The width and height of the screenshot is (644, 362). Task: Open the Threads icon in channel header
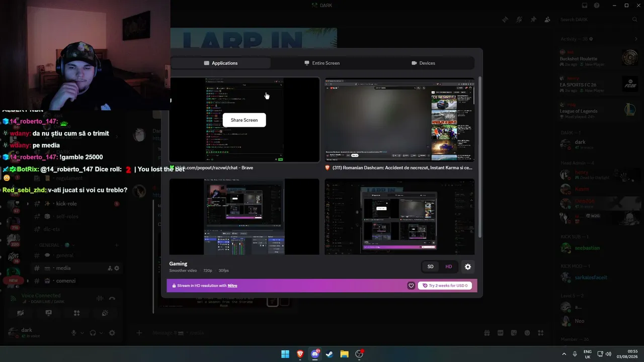coord(505,20)
